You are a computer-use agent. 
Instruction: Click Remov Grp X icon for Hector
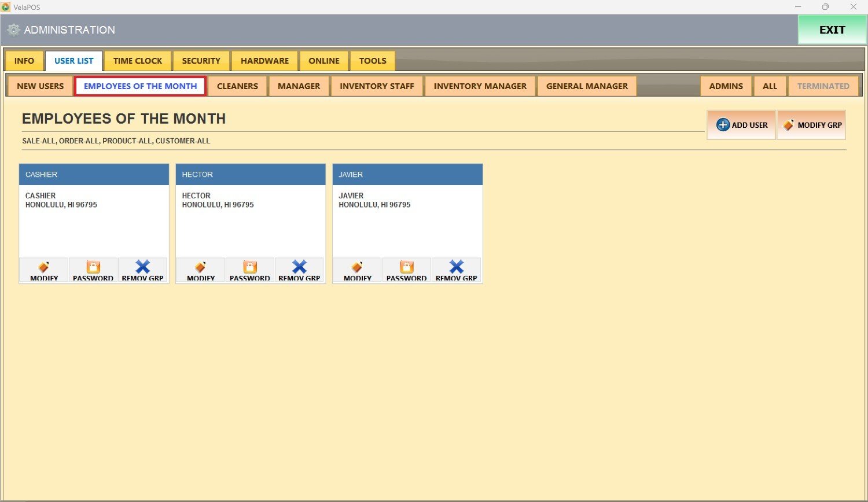[x=299, y=267]
